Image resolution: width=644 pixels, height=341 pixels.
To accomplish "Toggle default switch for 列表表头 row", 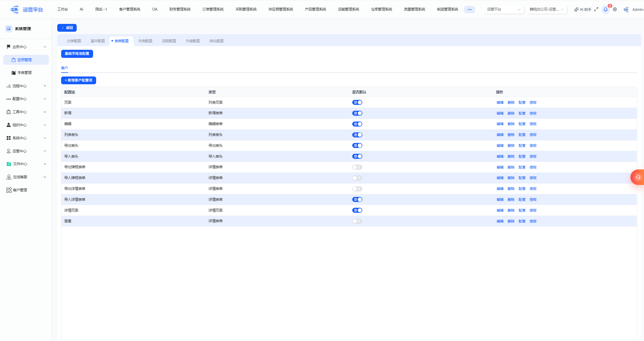I will point(357,135).
